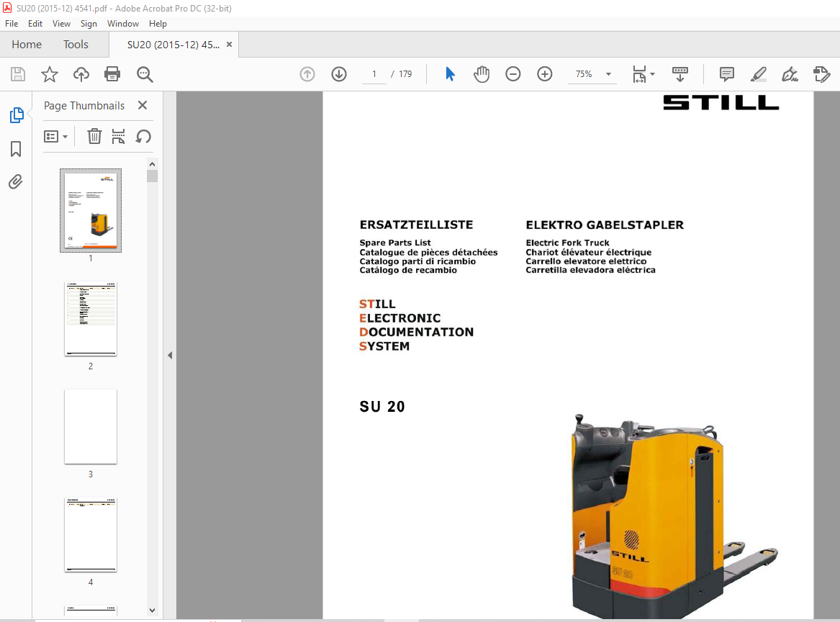The width and height of the screenshot is (840, 622).
Task: Go to next page arrow
Action: click(x=339, y=74)
